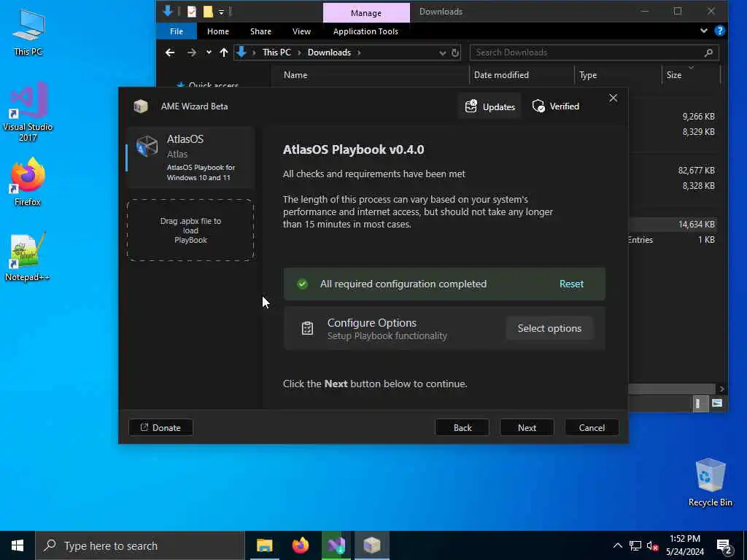Click the network tray icon
The height and width of the screenshot is (560, 747).
point(635,545)
